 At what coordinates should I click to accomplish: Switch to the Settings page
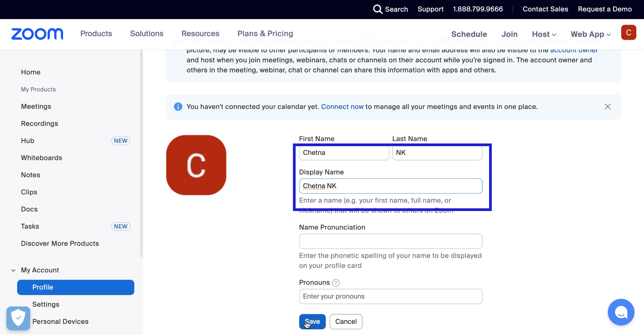tap(46, 304)
